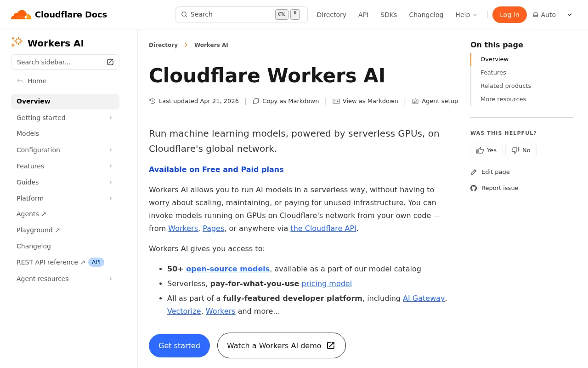Select Overview in the sidebar
This screenshot has height=368, width=588.
pyautogui.click(x=65, y=102)
